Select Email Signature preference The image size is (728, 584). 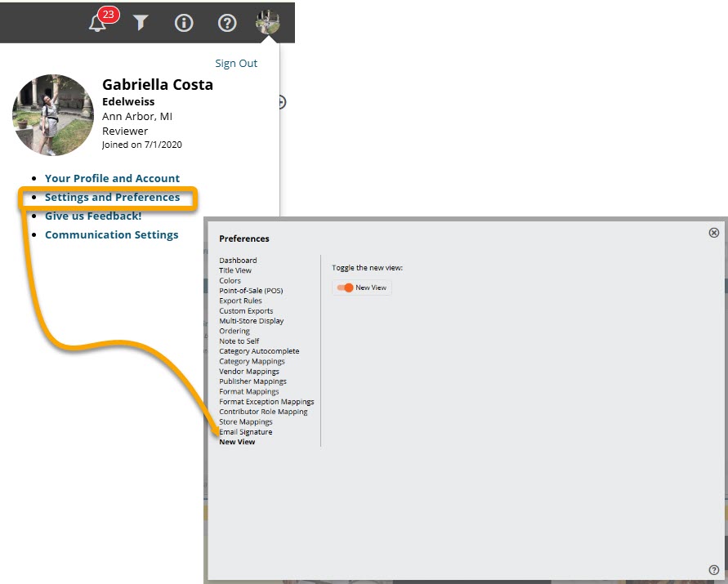pos(246,432)
